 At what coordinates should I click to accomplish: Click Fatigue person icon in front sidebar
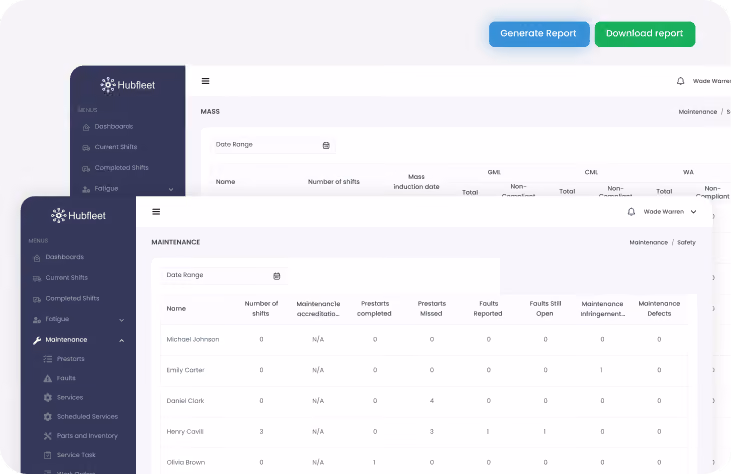point(37,320)
